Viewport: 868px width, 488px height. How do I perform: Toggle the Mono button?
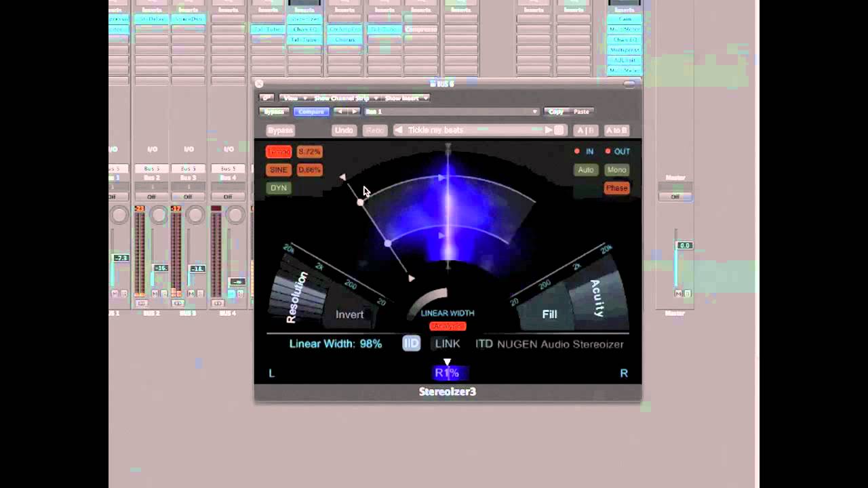coord(616,169)
